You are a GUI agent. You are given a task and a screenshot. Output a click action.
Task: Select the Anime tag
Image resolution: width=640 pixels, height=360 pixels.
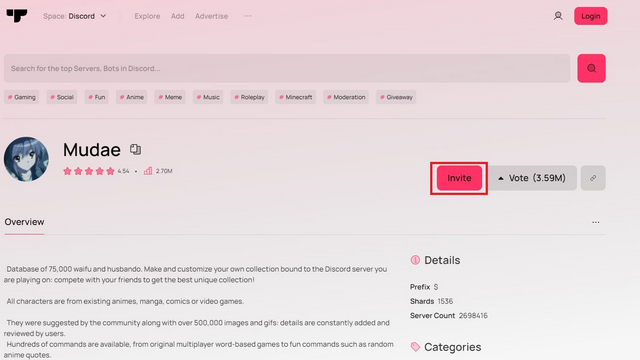tap(131, 97)
